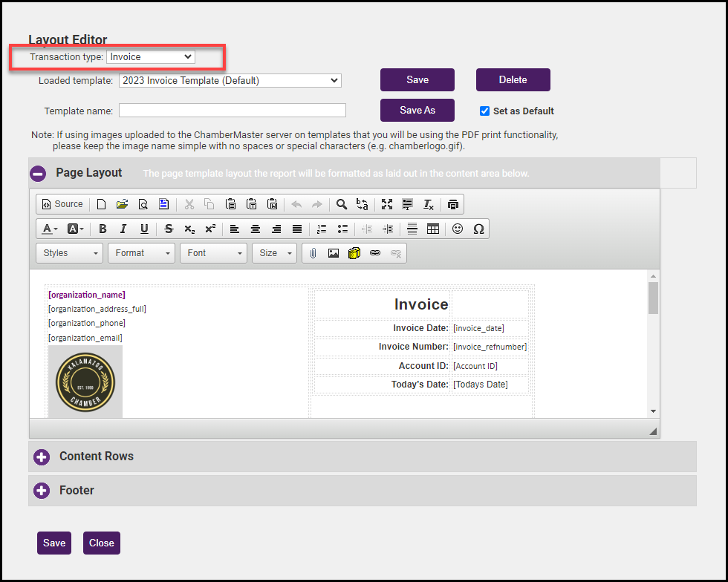Open the text color picker
728x582 pixels.
50,229
